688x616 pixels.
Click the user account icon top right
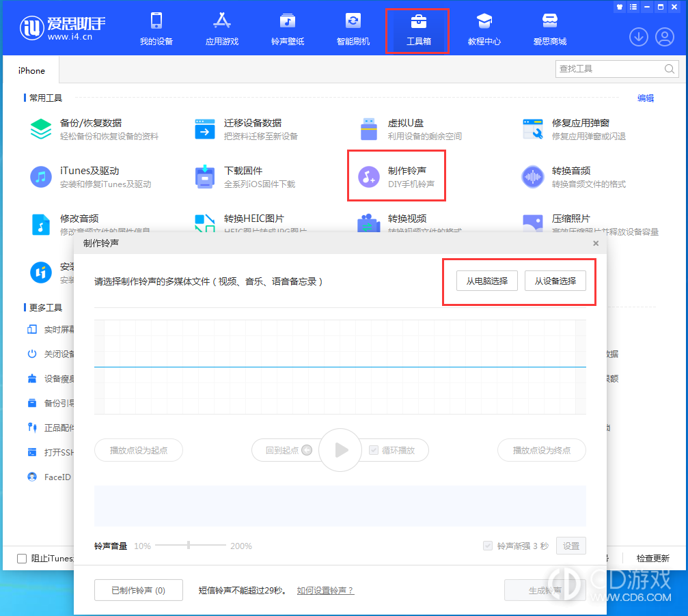pos(665,37)
